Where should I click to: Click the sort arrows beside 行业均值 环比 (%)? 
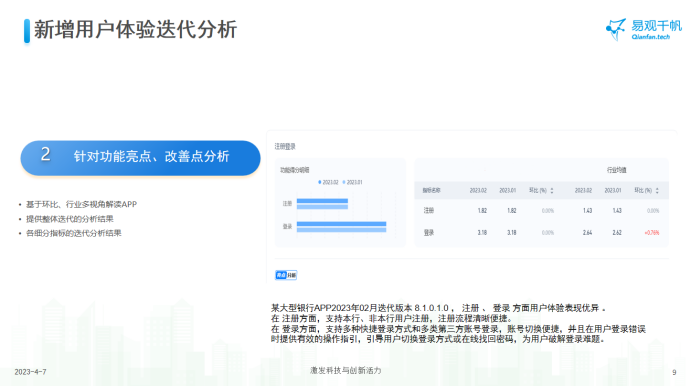coord(657,191)
